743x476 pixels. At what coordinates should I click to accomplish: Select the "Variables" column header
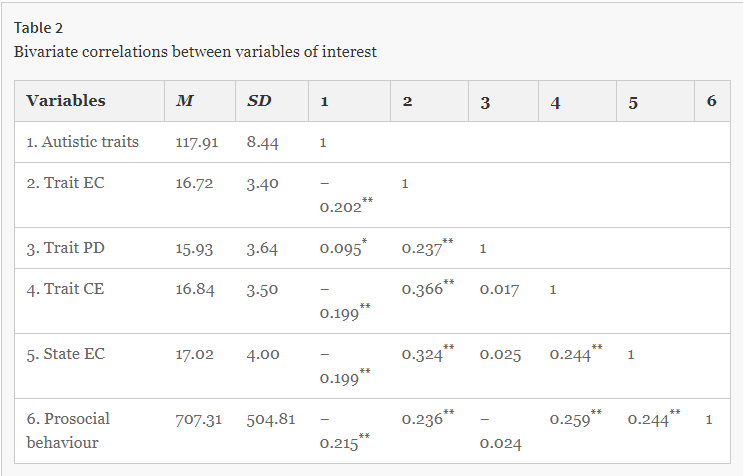point(65,101)
